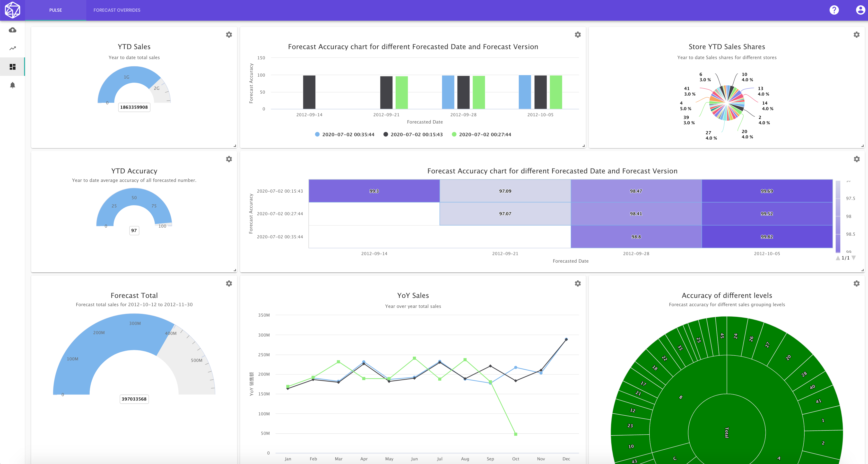Screen dimensions: 868x464
Task: Click heatmap legend previous page arrow
Action: (x=838, y=258)
